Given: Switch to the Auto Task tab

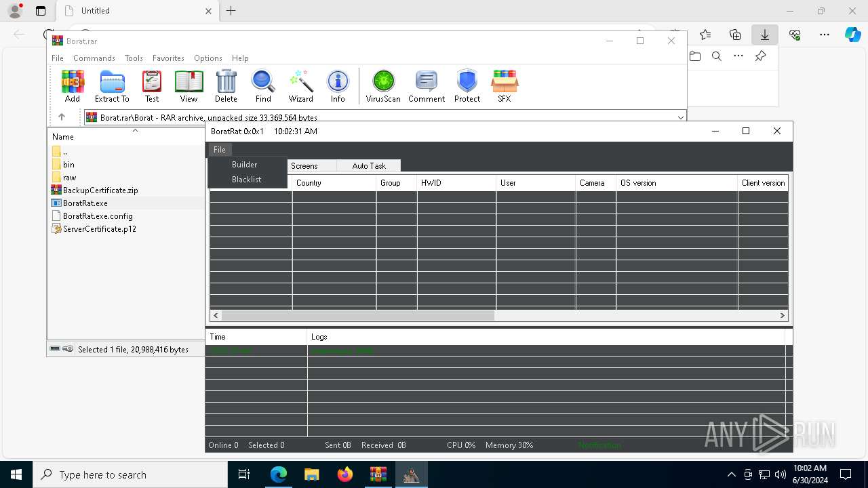Looking at the screenshot, I should (369, 166).
